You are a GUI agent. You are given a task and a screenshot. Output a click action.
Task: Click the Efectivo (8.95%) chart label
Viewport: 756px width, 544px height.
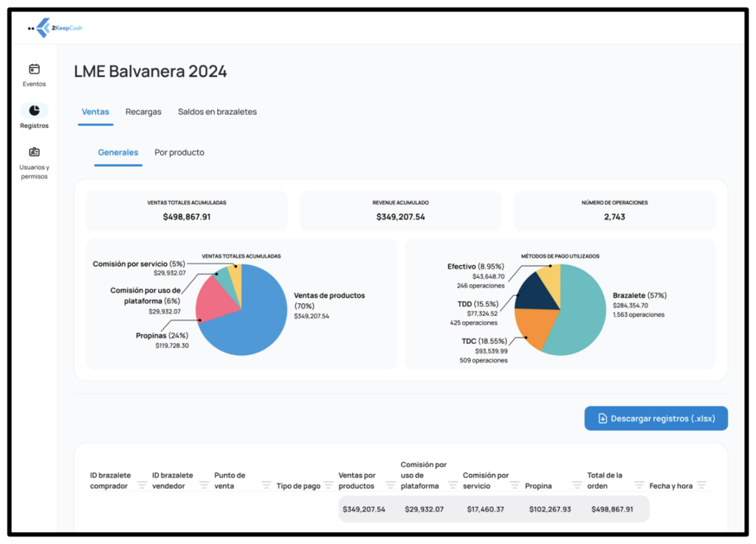476,266
